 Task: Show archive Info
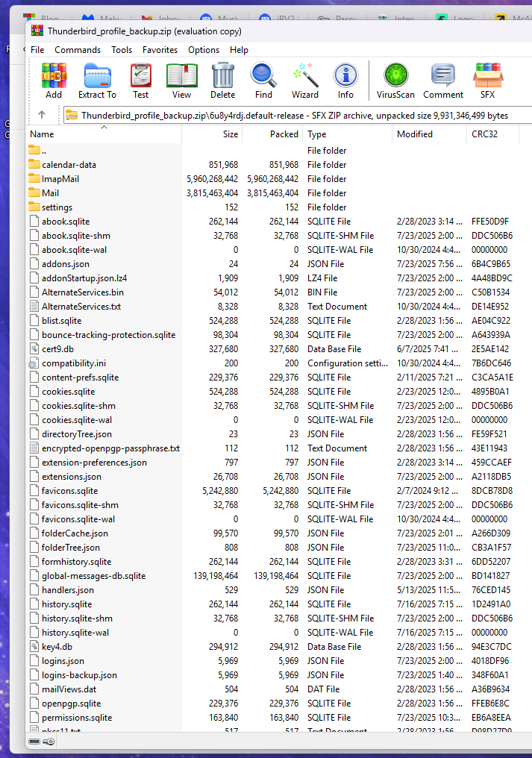345,81
